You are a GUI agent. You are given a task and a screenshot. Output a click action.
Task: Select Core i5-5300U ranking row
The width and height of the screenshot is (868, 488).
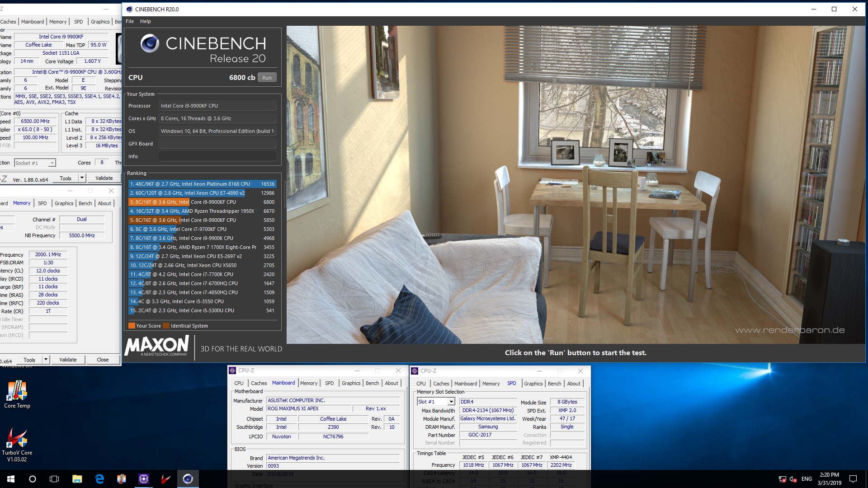pyautogui.click(x=202, y=310)
